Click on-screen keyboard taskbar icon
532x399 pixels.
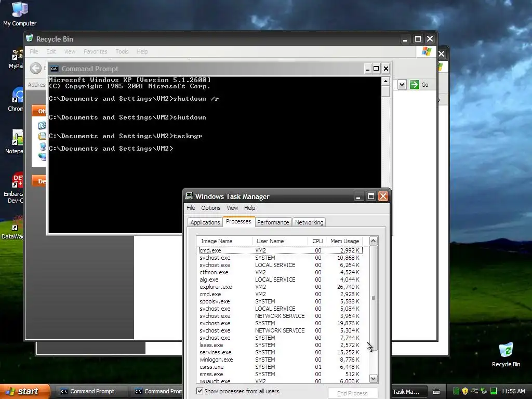click(436, 392)
